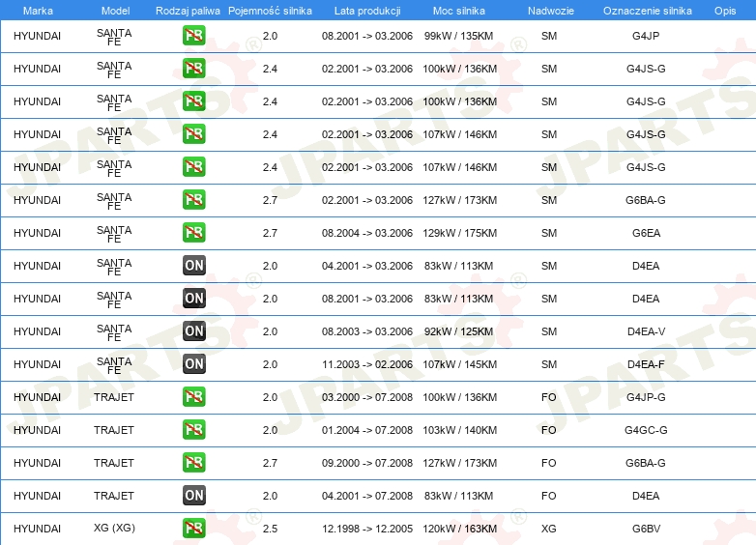Viewport: 756px width, 545px height.
Task: Select the 92kW / 125KM power cell
Action: tap(458, 331)
